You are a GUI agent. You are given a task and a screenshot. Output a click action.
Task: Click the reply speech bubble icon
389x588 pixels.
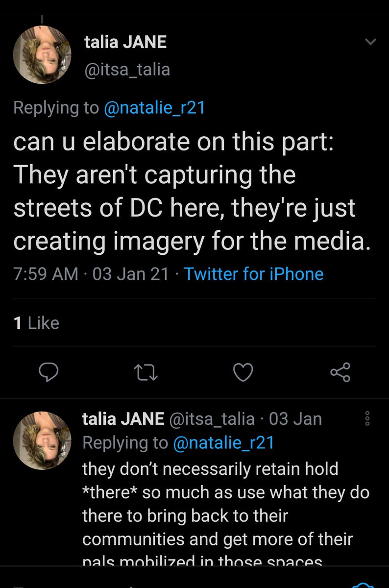[49, 373]
